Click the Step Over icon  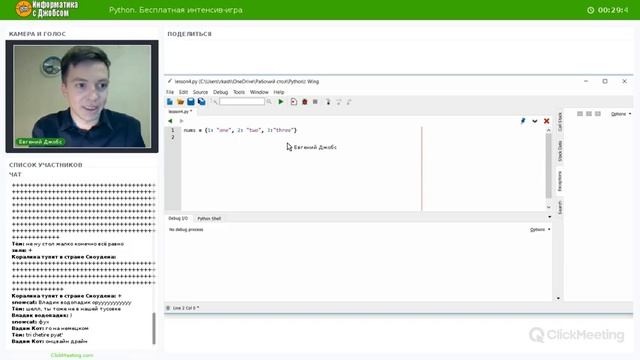[x=339, y=102]
